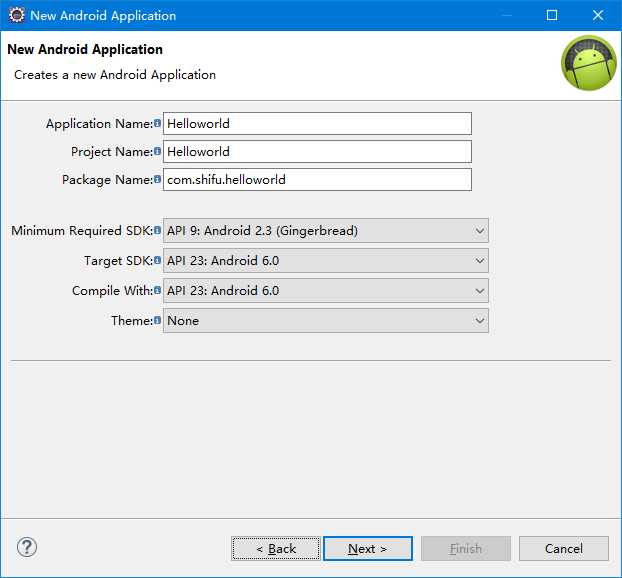Click info icon beside Package Name label
622x578 pixels.
157,179
